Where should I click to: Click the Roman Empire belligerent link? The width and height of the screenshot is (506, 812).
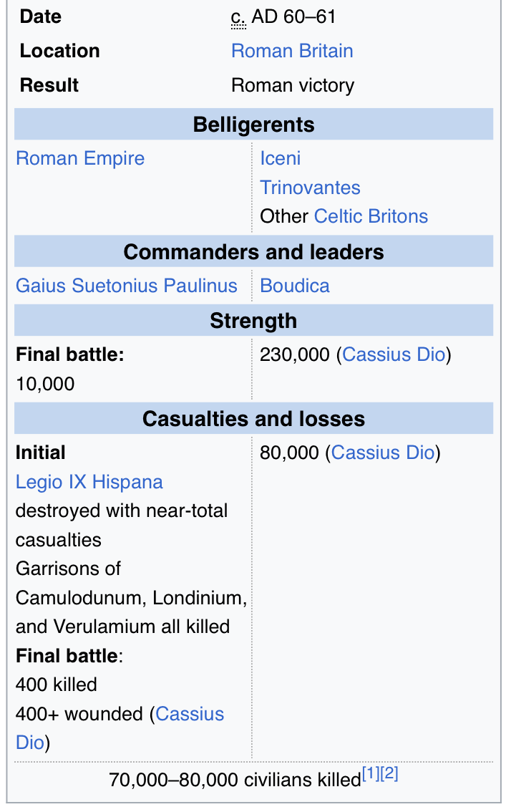pos(80,158)
